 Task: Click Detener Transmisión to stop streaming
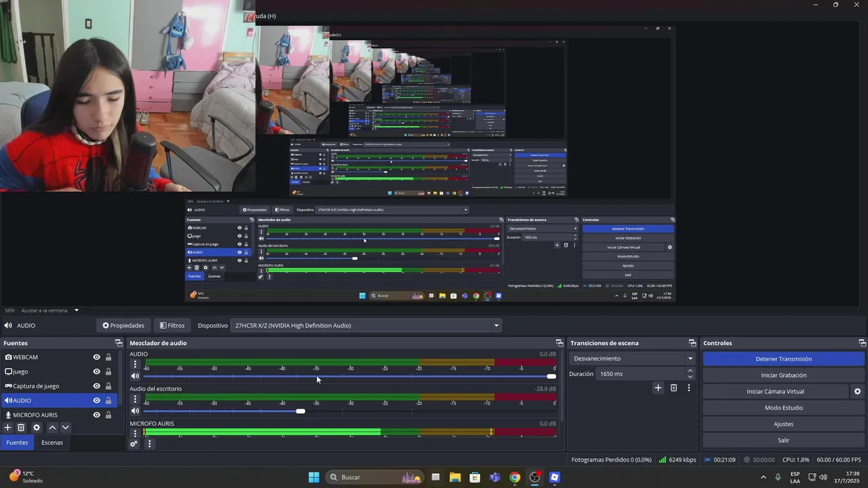[x=783, y=359]
